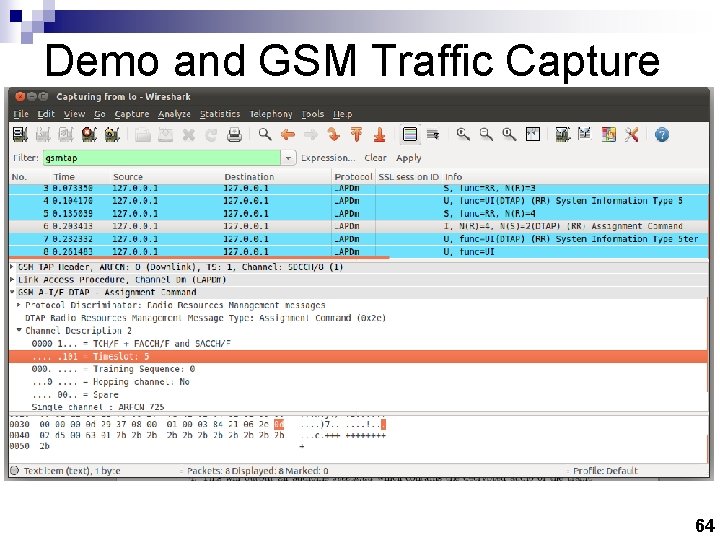Click the reload capture icon
720x540 pixels.
pos(211,135)
